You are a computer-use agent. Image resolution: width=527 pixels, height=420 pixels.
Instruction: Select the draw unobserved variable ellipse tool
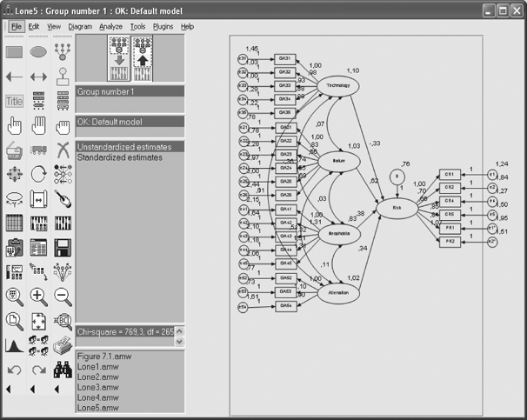[x=38, y=52]
